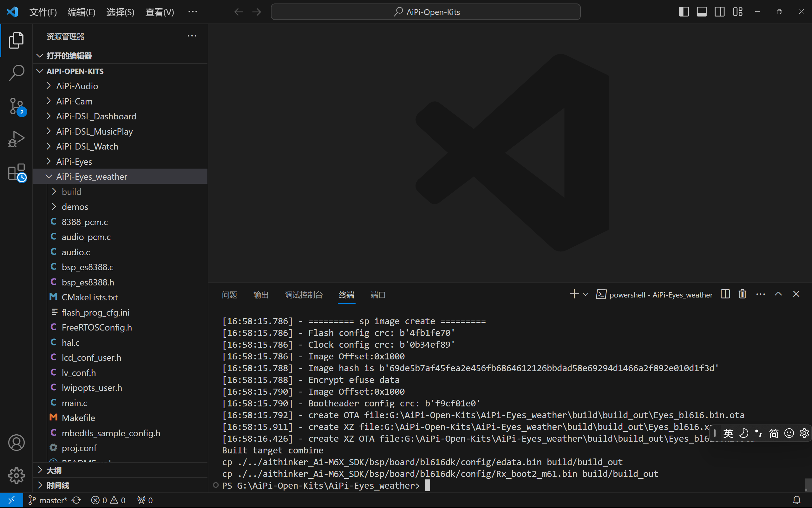This screenshot has height=508, width=812.
Task: Open the Explorer view in activity bar
Action: click(x=16, y=40)
